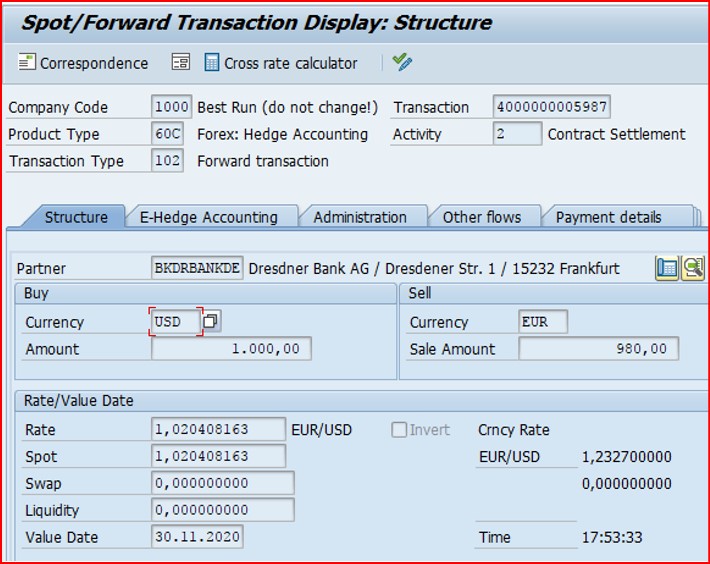The height and width of the screenshot is (564, 710).
Task: Open the Payment details tab
Action: click(x=609, y=217)
